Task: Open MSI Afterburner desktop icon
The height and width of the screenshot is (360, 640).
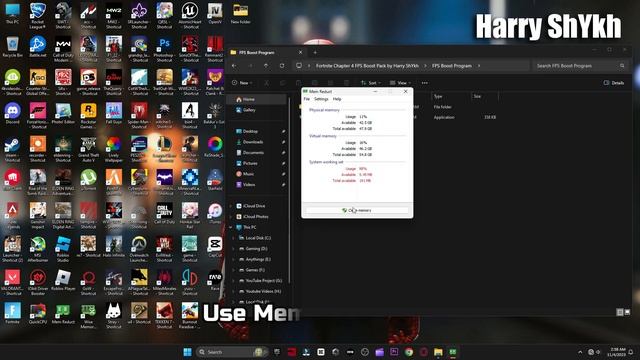Action: [38, 250]
